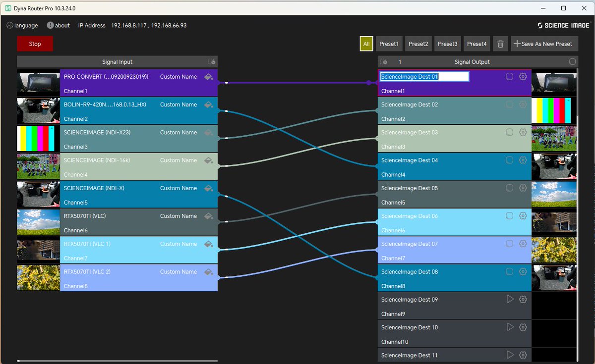Open the about info
This screenshot has height=364, width=595.
coord(59,25)
